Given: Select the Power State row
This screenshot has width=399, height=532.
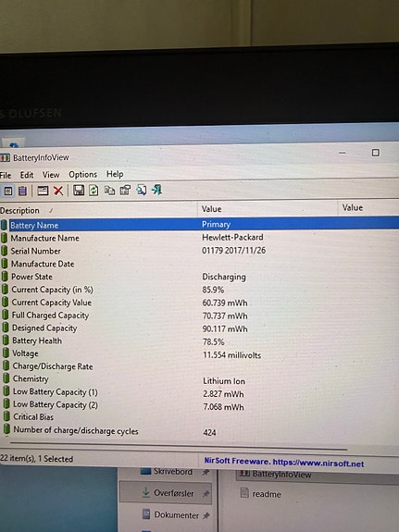Looking at the screenshot, I should 200,277.
